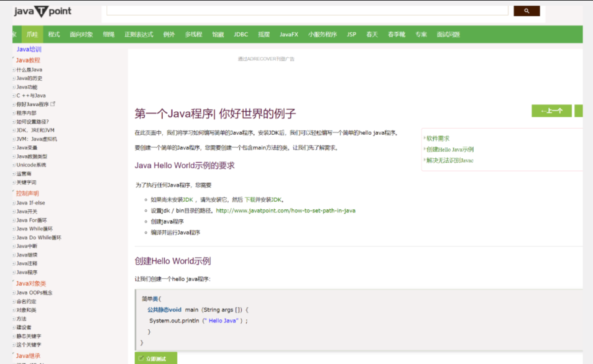Click the search input field
593x364 pixels.
307,11
